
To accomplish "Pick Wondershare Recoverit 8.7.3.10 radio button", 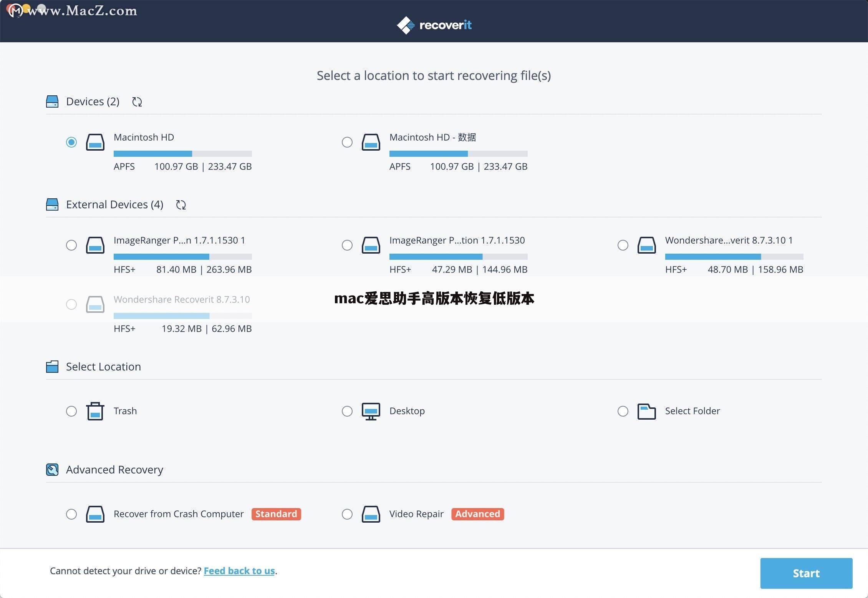I will point(71,304).
